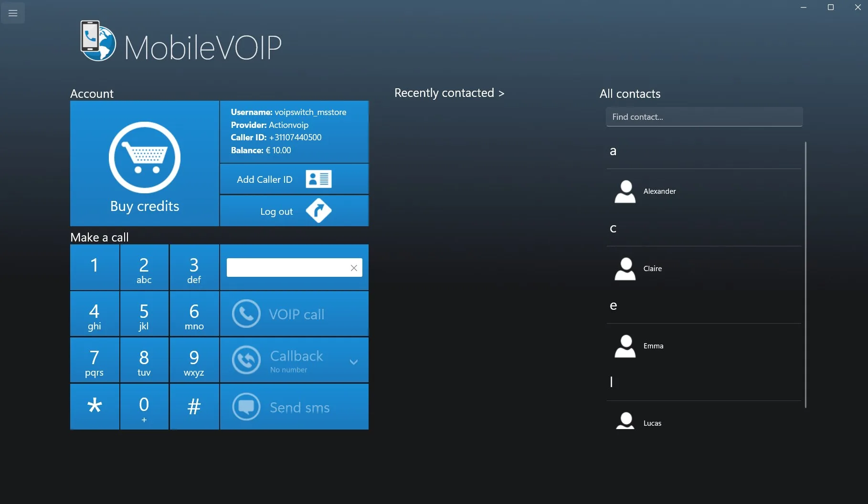This screenshot has width=868, height=504.
Task: Click the Send sms speech bubble icon
Action: (x=246, y=407)
